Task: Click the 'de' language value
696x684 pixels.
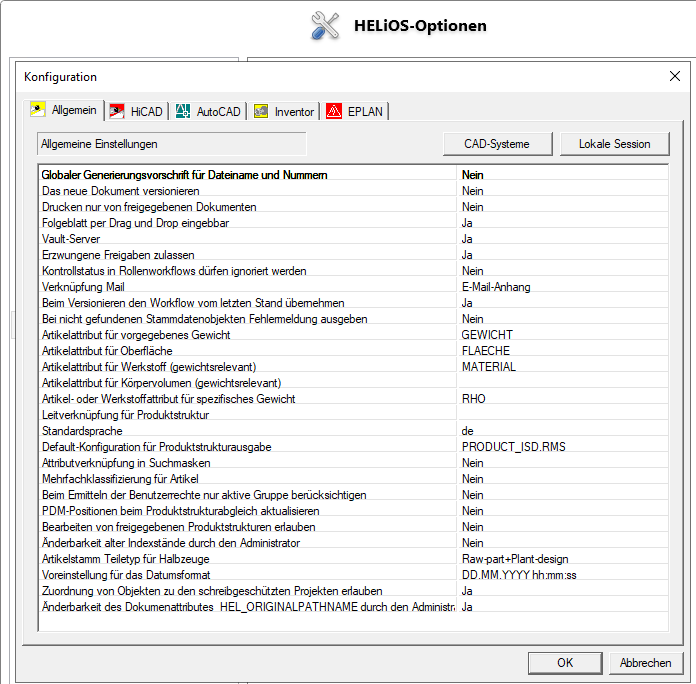Action: pos(468,431)
